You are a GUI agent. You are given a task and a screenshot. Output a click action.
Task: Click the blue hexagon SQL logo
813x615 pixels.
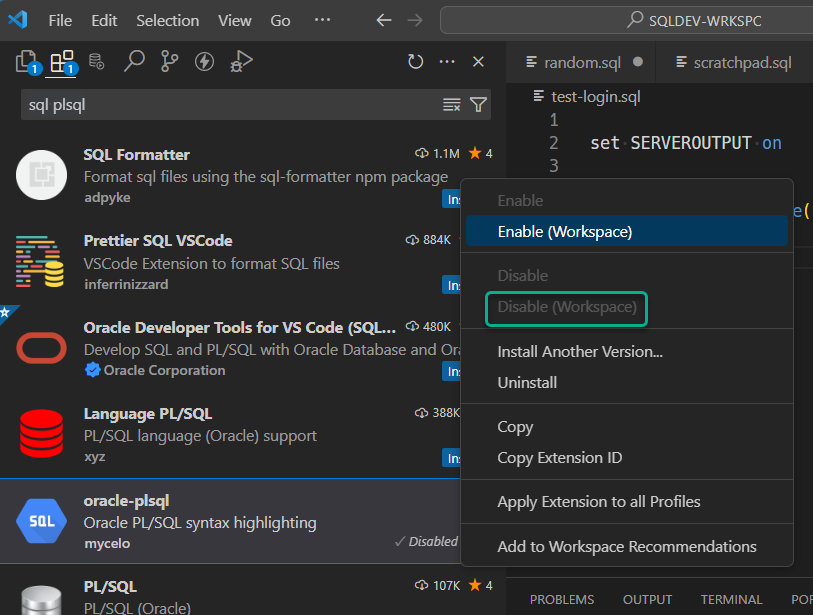(41, 521)
